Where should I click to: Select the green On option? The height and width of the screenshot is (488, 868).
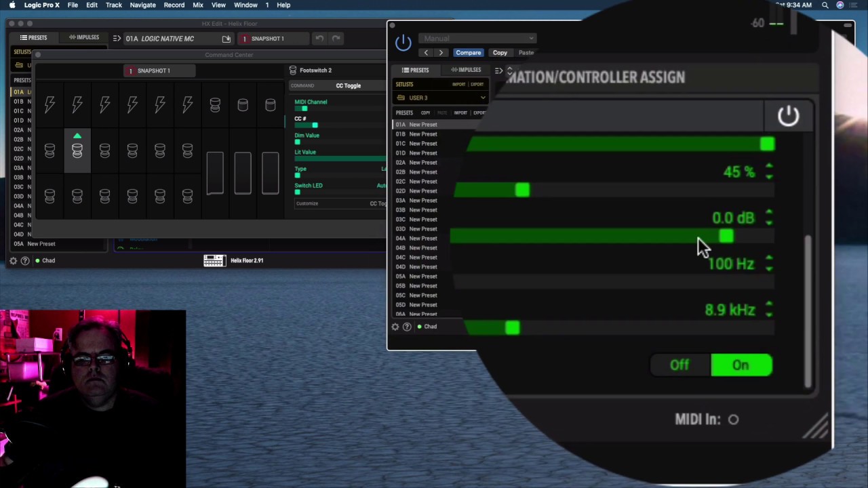point(741,365)
